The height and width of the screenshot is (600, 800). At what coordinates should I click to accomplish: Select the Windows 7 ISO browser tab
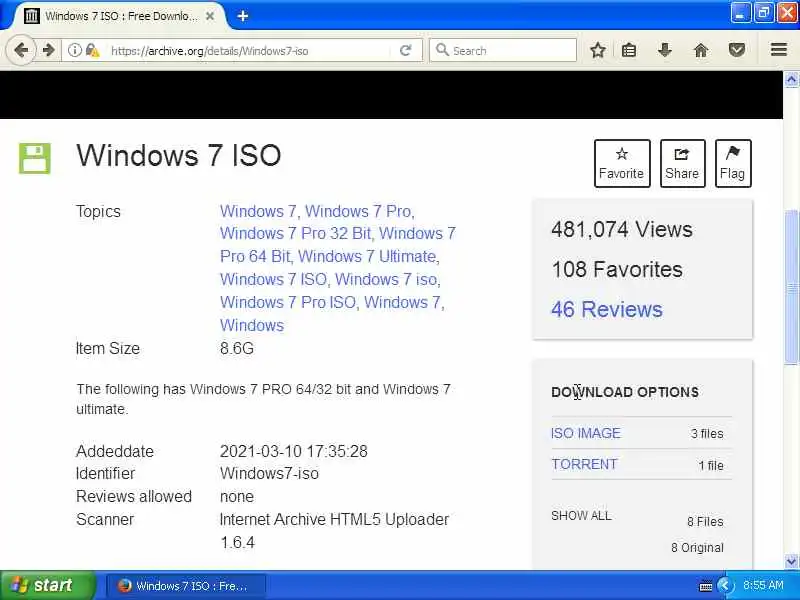pos(120,16)
